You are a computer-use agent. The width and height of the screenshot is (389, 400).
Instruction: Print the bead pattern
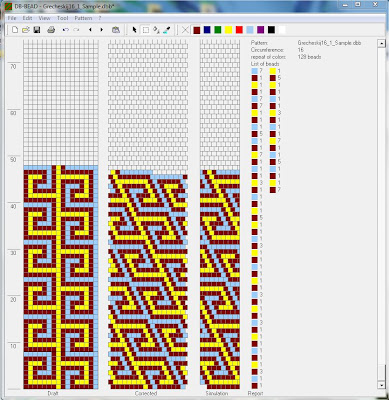click(x=51, y=30)
